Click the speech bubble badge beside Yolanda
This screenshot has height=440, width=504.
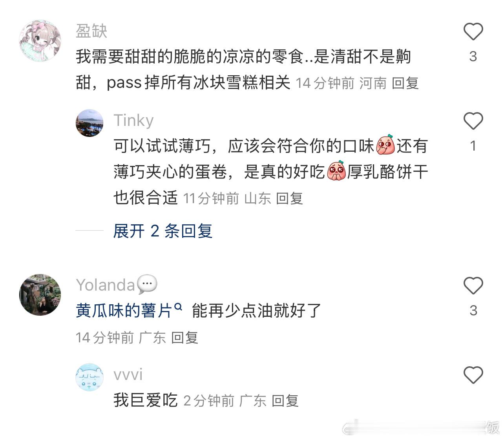pos(147,284)
